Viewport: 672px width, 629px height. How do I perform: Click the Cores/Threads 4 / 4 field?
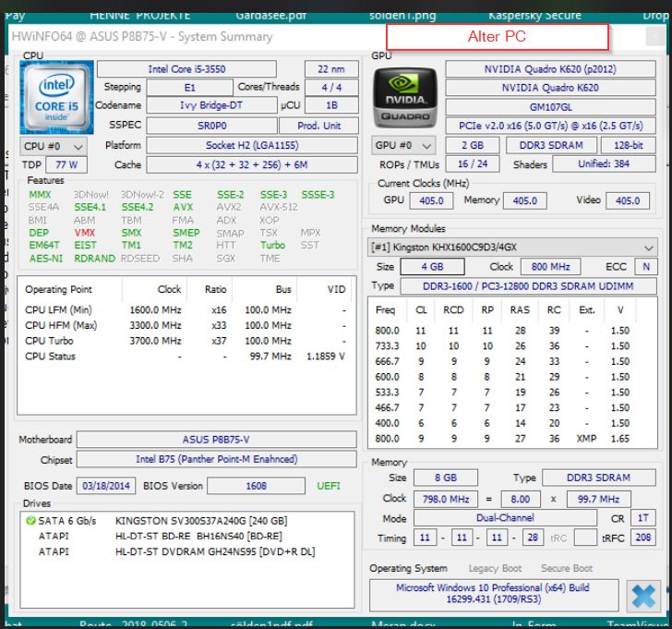(x=331, y=88)
